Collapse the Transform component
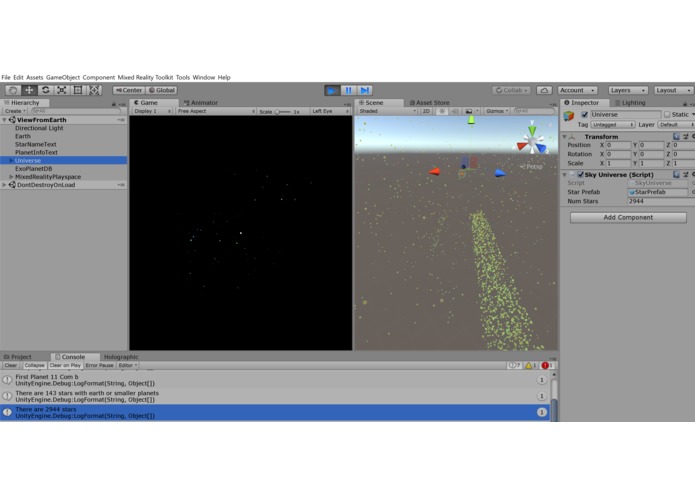 [564, 137]
